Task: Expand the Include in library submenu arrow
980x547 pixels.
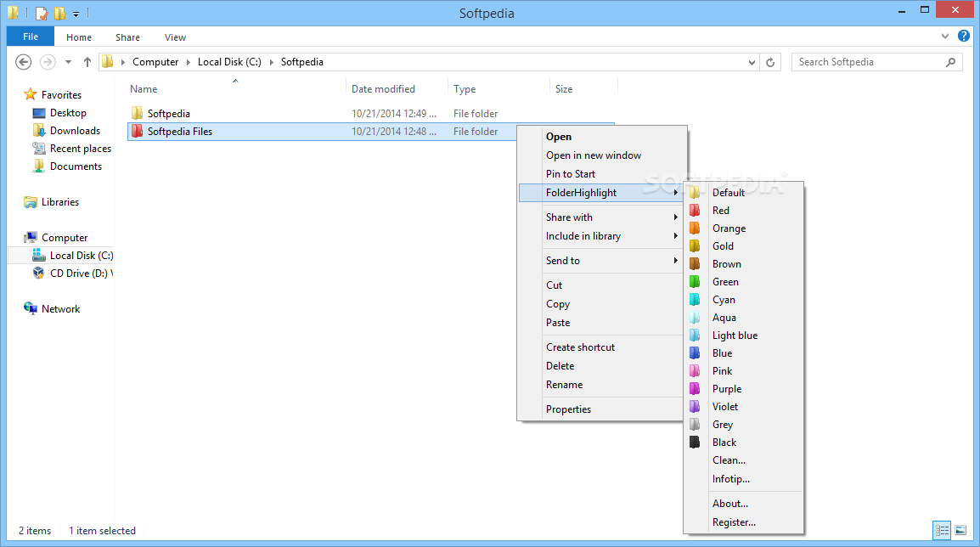Action: [676, 235]
